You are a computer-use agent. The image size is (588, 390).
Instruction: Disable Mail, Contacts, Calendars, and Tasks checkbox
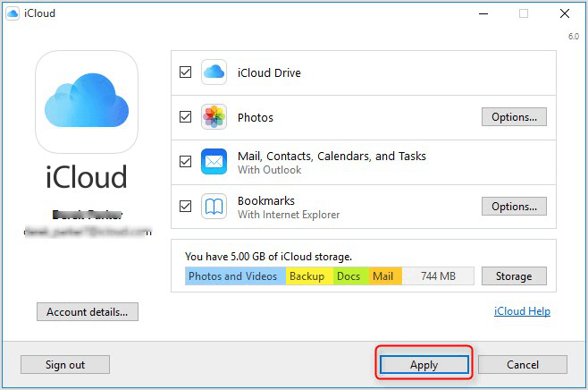(x=186, y=162)
